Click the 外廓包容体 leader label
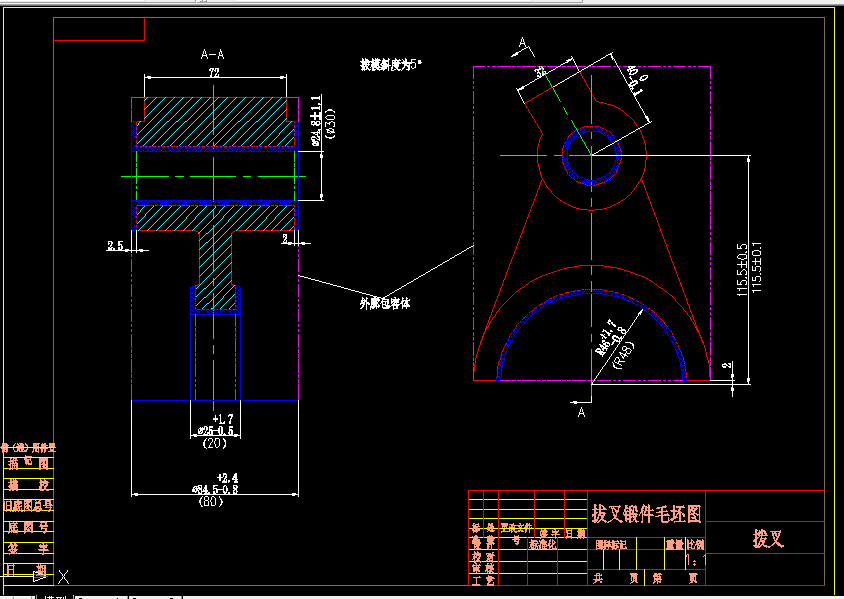This screenshot has width=844, height=599. pos(385,304)
